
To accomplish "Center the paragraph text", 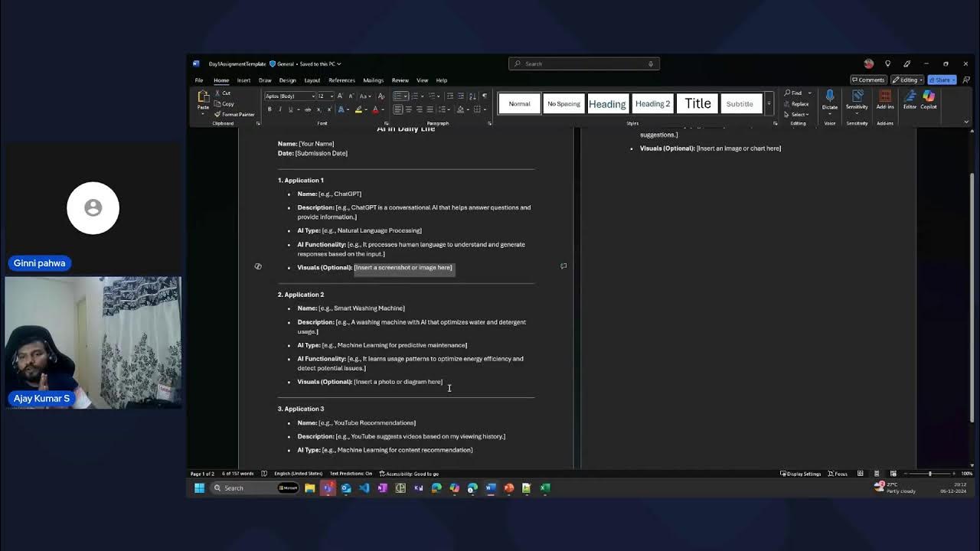I will 408,109.
